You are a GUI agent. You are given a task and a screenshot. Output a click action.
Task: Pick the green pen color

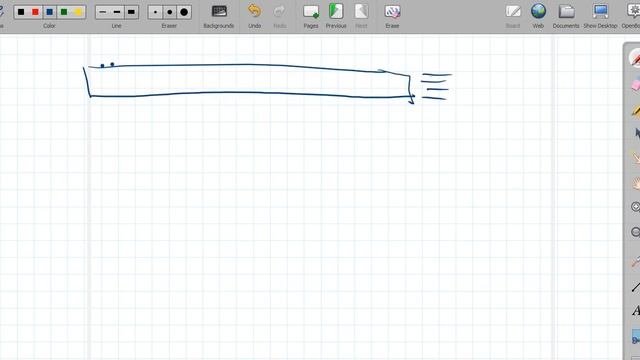pos(64,12)
